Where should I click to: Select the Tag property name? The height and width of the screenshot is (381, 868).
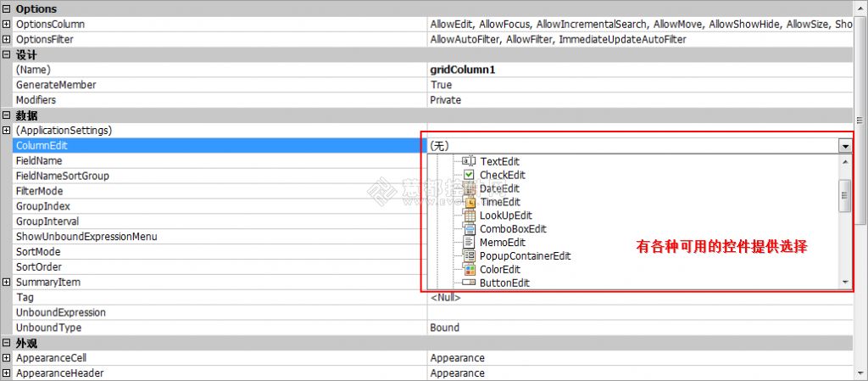[x=25, y=297]
